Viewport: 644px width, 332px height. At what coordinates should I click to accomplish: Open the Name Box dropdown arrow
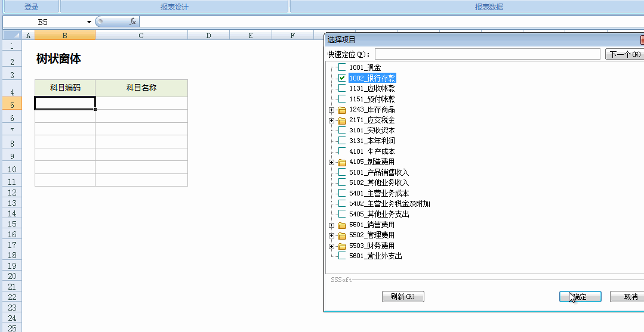pyautogui.click(x=89, y=22)
